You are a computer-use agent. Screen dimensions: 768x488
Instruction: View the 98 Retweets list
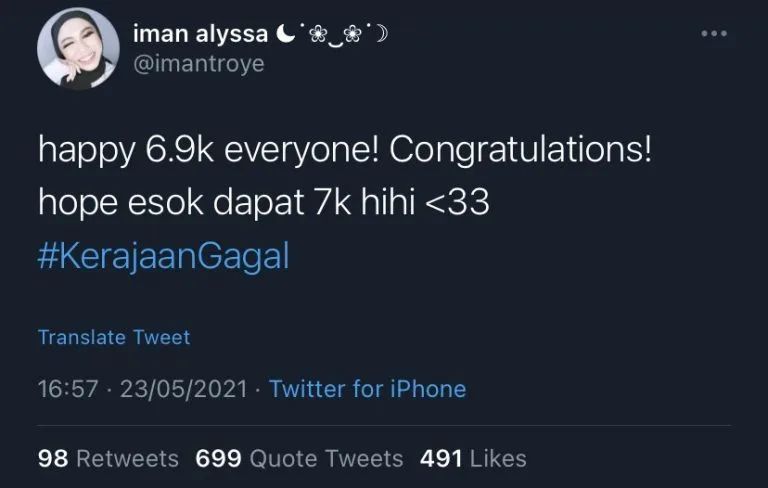108,459
